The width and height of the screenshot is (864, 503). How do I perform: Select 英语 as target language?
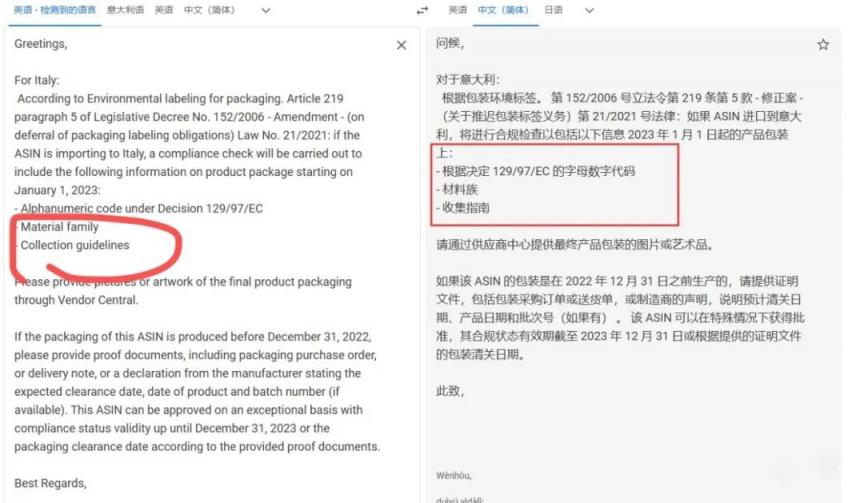(x=457, y=10)
